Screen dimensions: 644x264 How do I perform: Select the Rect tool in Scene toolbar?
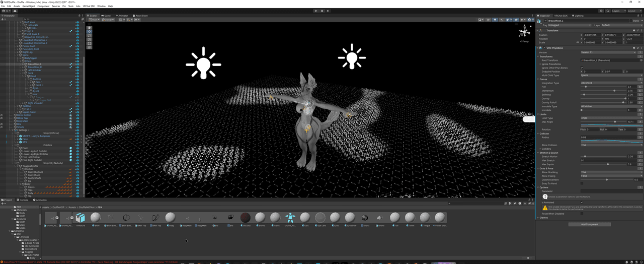(90, 44)
